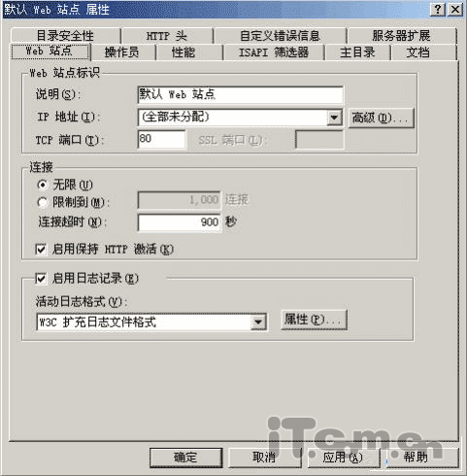
Task: Click the title bar help question-mark icon
Action: coord(438,9)
